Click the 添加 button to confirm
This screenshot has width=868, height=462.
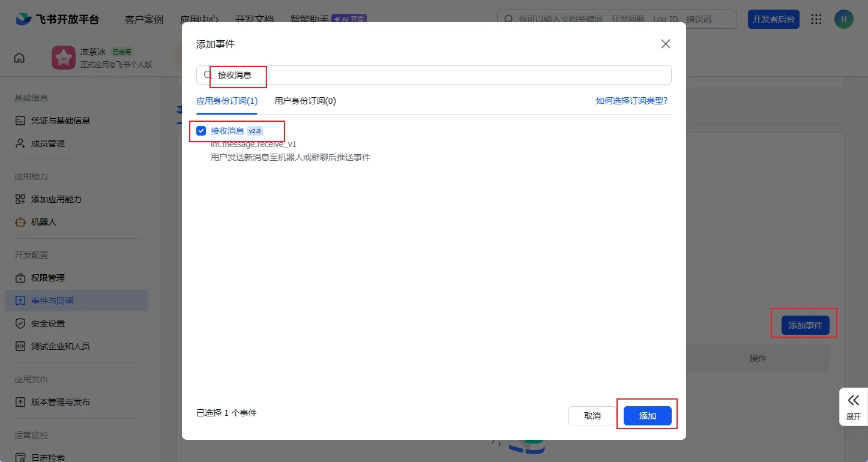pos(647,416)
